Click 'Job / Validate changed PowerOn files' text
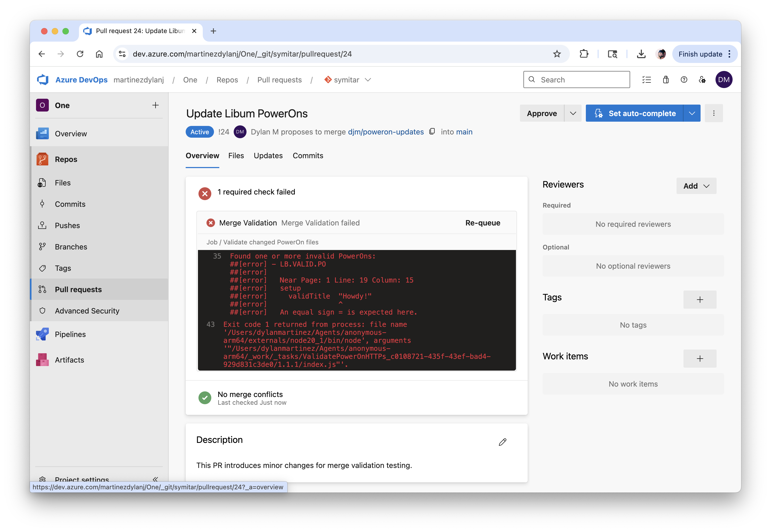This screenshot has height=532, width=771. [x=262, y=242]
